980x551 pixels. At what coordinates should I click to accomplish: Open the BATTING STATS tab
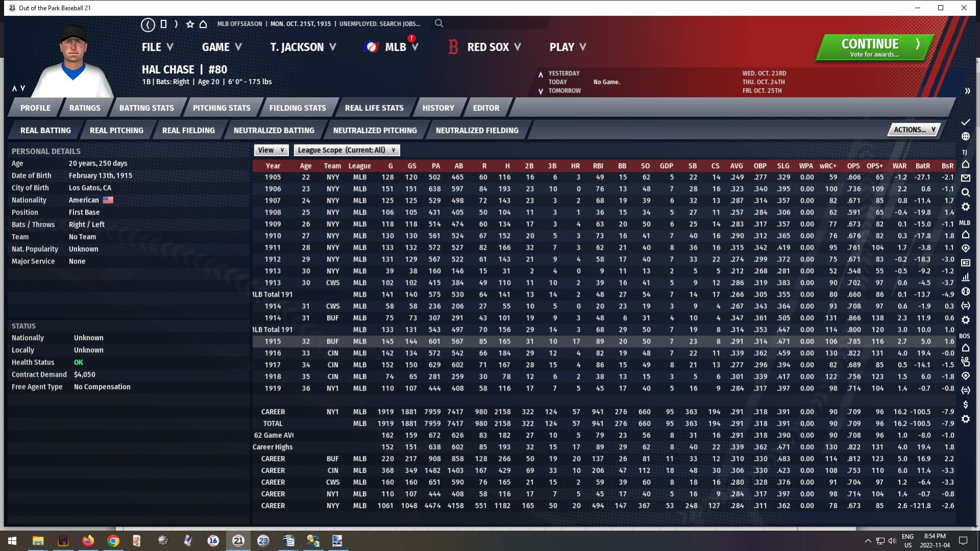[x=147, y=108]
